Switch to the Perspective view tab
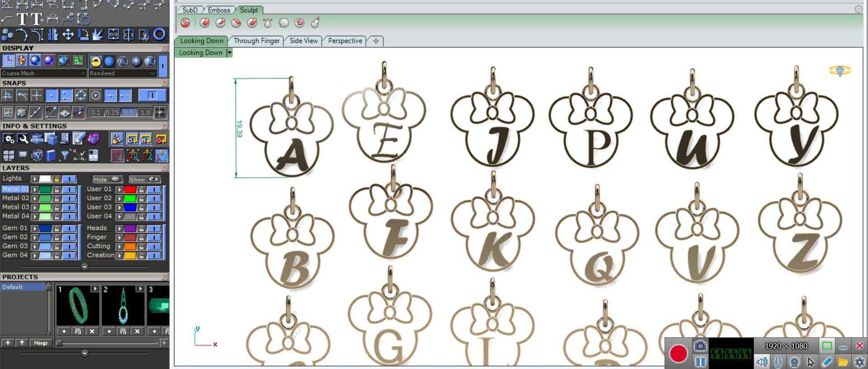Viewport: 868px width, 369px height. [345, 41]
